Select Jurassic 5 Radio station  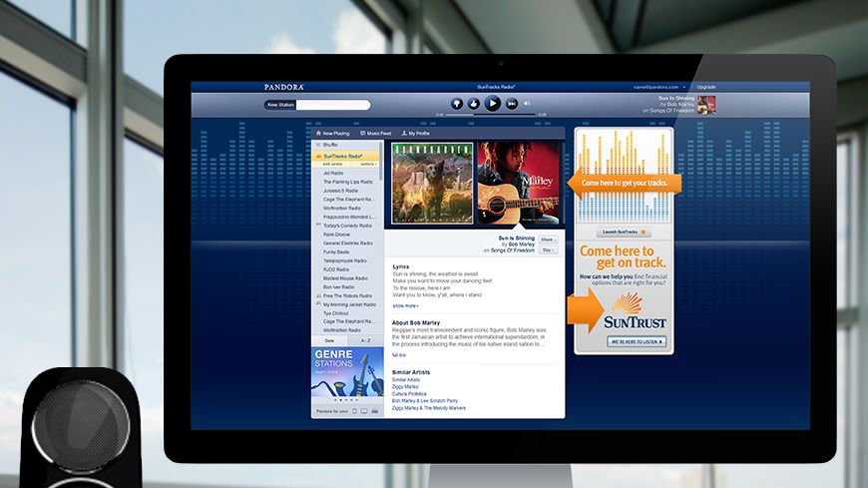coord(340,191)
